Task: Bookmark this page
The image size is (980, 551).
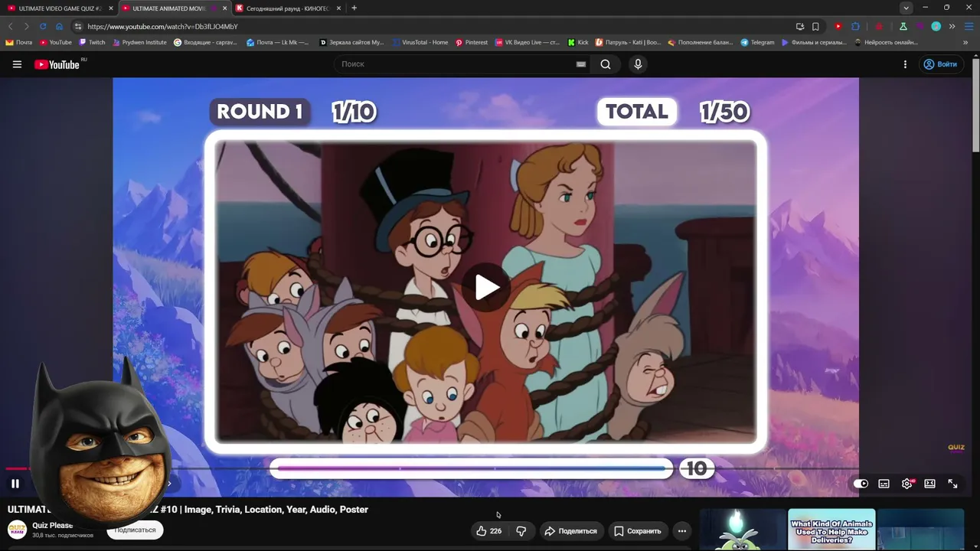Action: coord(815,26)
